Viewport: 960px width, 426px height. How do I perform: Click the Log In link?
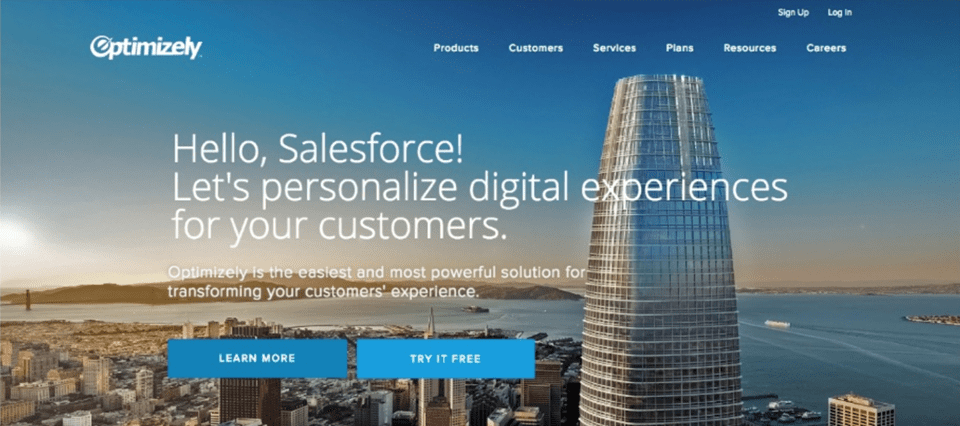tap(839, 12)
